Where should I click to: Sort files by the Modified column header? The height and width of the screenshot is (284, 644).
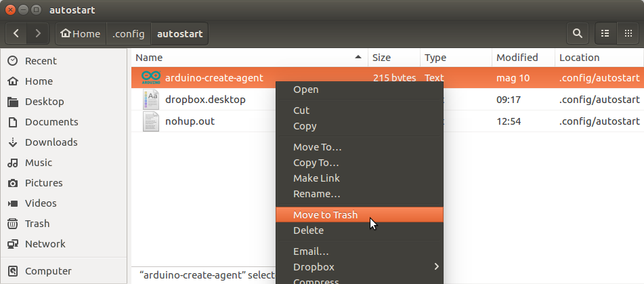pyautogui.click(x=523, y=58)
